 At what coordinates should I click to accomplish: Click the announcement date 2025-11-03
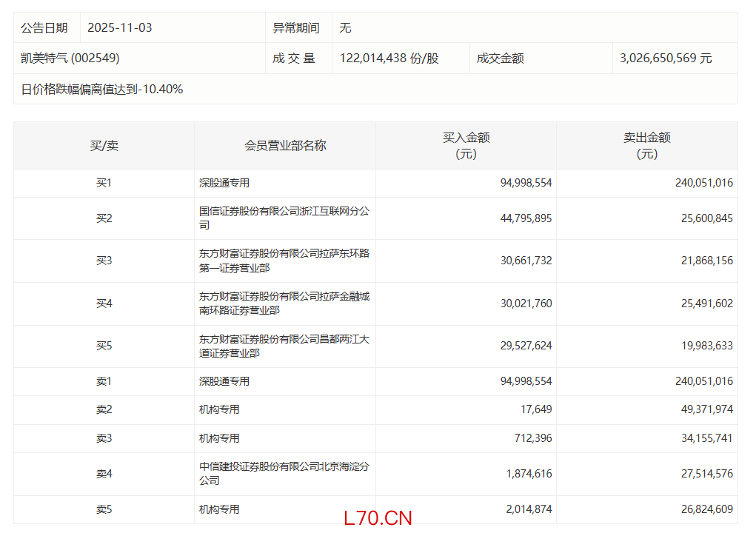(x=119, y=27)
